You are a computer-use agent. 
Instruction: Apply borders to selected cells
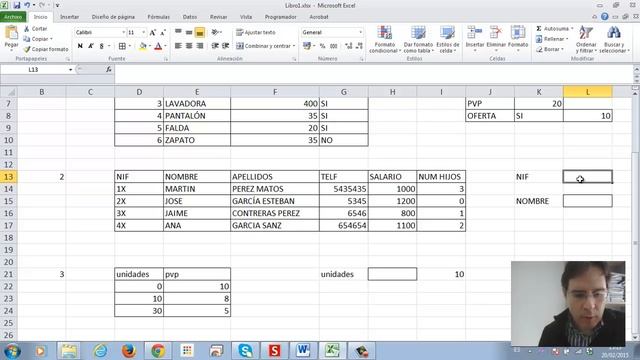(x=122, y=46)
